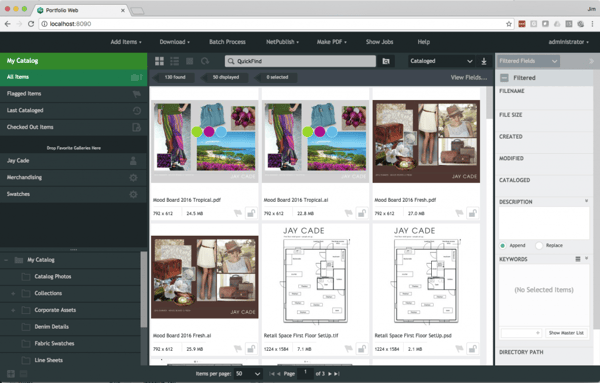This screenshot has width=600, height=383.
Task: Open Help from the top menu
Action: [x=424, y=42]
